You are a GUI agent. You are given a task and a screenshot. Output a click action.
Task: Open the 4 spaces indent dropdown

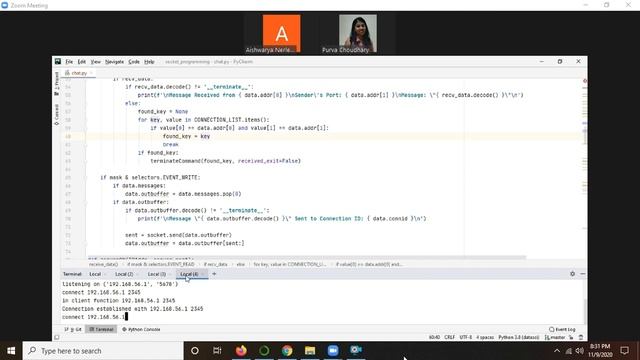[x=485, y=338]
